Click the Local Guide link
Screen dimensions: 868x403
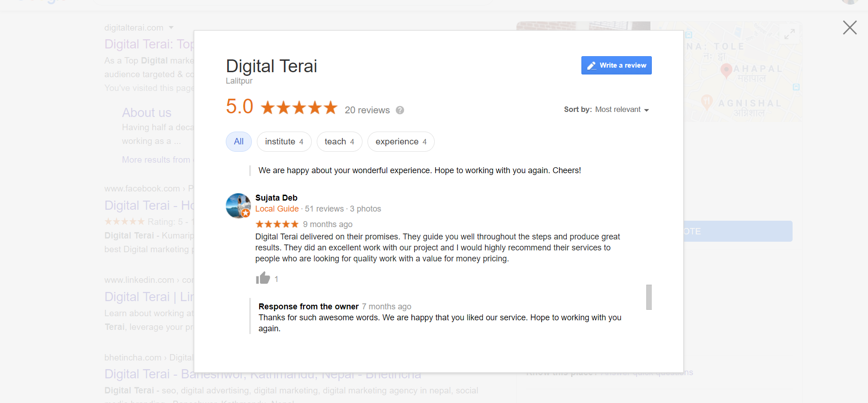click(277, 209)
